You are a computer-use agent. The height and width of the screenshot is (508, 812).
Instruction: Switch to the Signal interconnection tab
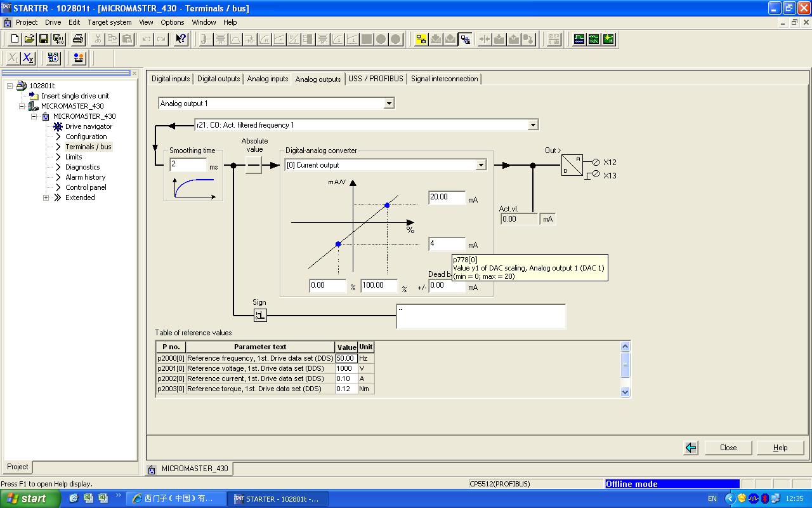pyautogui.click(x=445, y=79)
